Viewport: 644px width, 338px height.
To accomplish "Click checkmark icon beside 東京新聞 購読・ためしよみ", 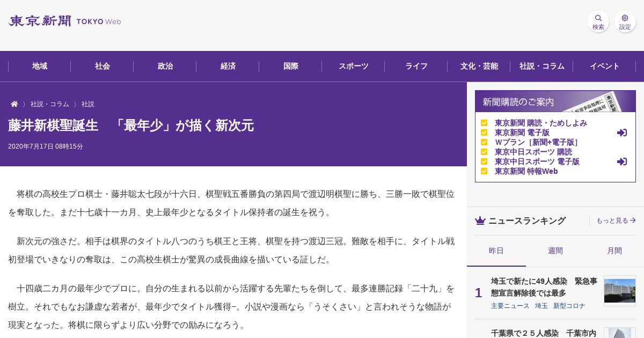I will click(x=484, y=123).
